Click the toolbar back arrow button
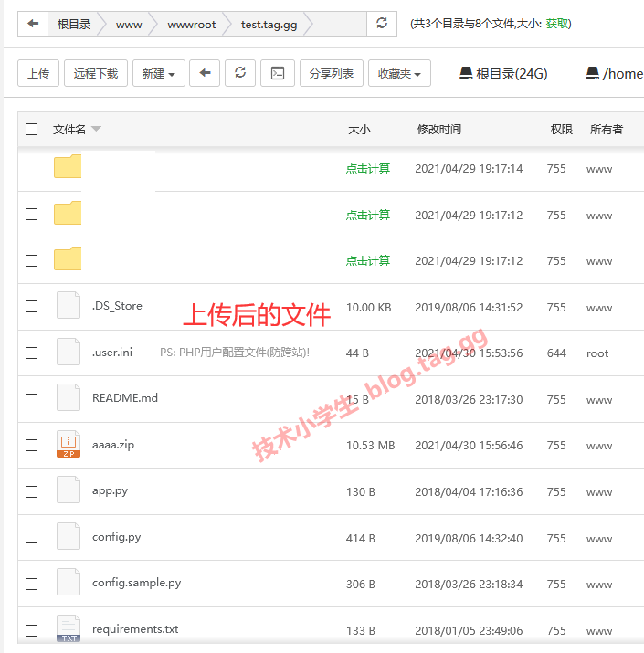 [x=205, y=73]
